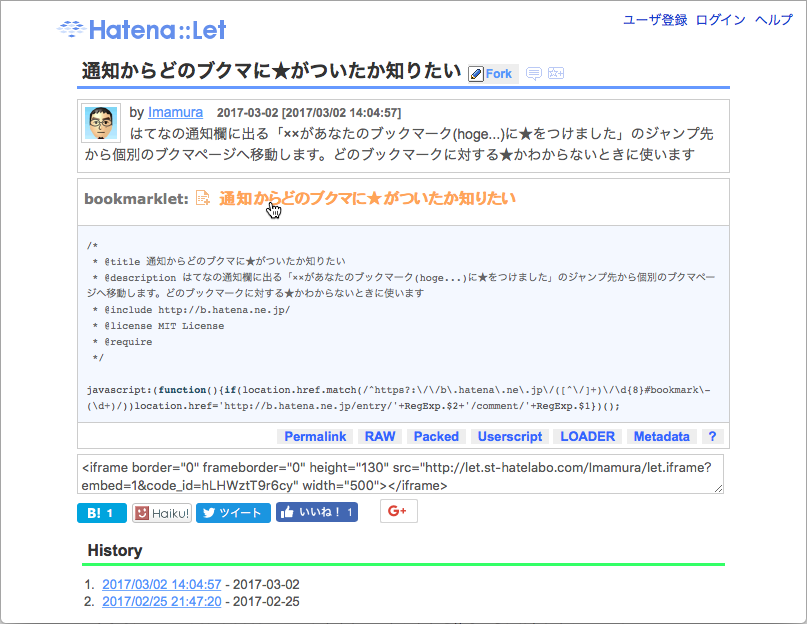
Task: Open the RAW view
Action: (380, 437)
